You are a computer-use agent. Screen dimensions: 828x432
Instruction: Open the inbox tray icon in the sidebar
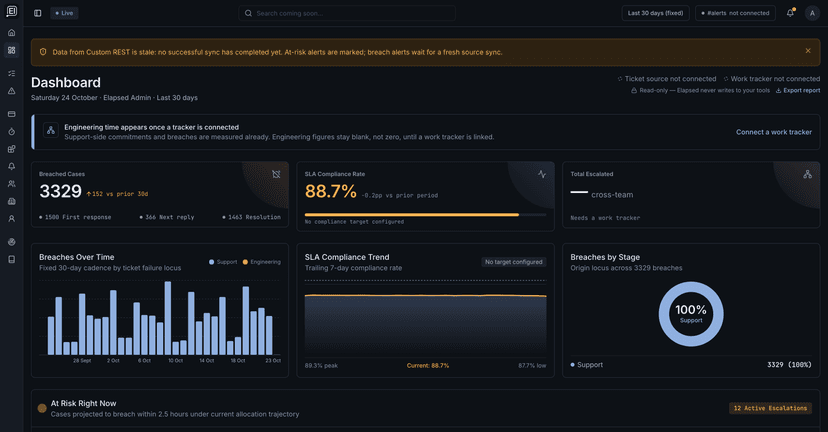[x=12, y=201]
